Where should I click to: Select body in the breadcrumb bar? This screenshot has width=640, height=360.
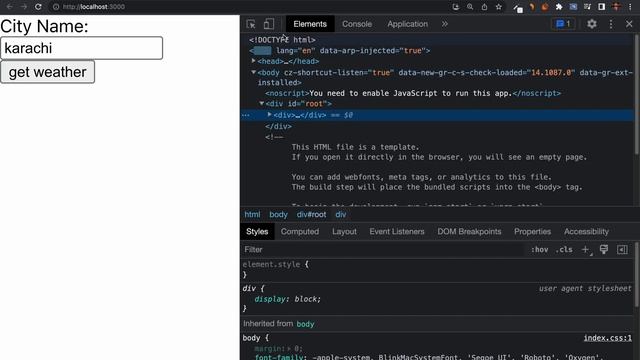point(278,214)
